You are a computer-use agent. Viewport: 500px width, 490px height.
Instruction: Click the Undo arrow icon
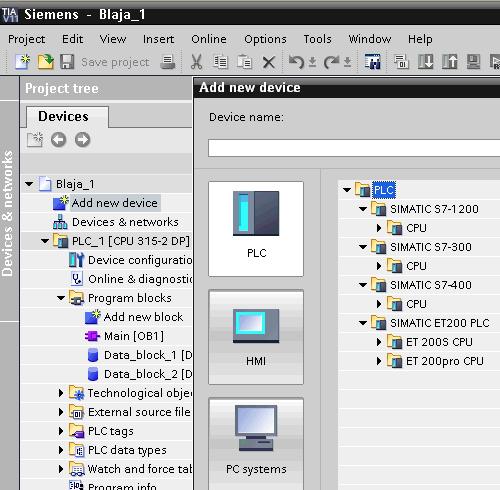(x=296, y=62)
